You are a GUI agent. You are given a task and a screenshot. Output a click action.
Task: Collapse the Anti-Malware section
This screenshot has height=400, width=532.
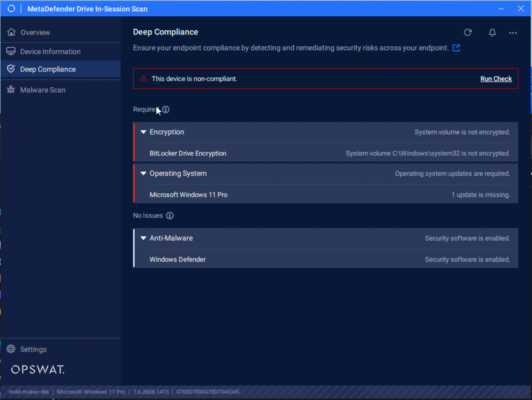point(143,238)
